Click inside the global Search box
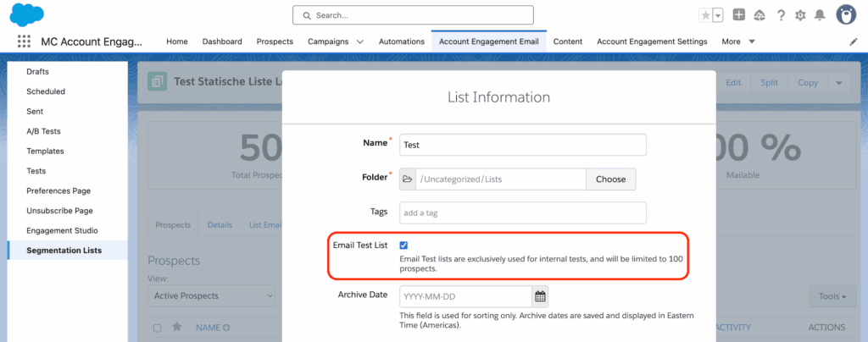 413,15
